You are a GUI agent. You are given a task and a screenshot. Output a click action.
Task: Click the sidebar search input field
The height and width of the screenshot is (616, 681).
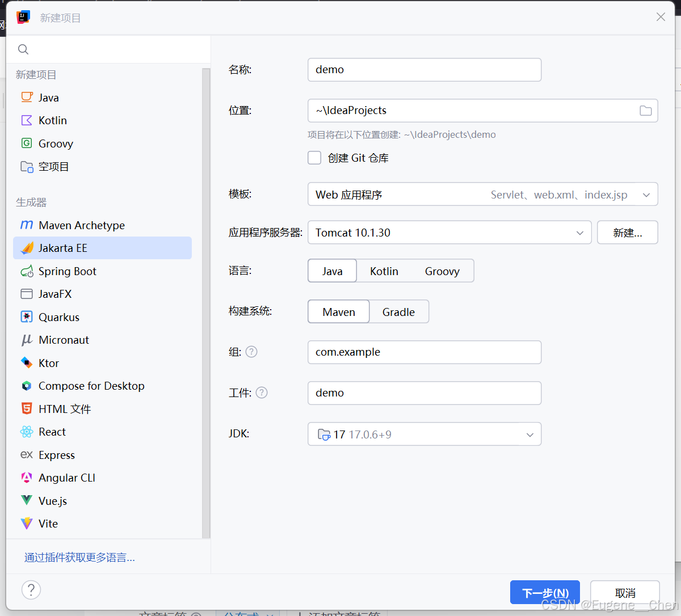[108, 49]
